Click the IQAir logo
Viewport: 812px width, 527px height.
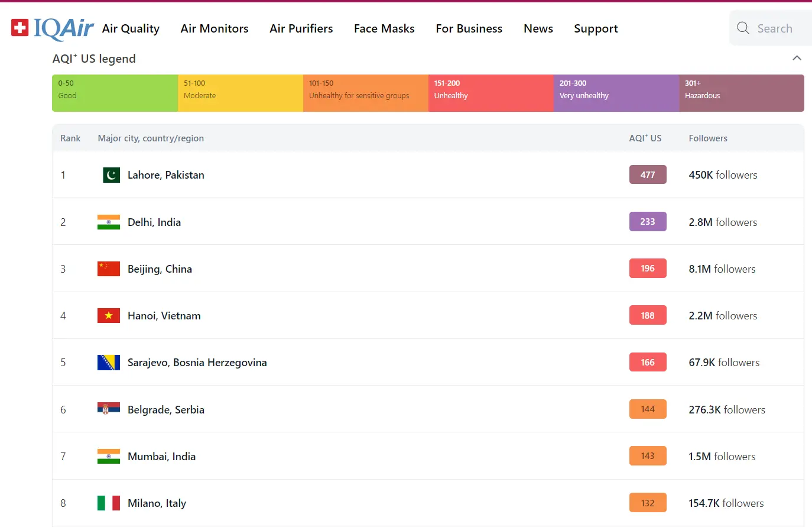pyautogui.click(x=52, y=28)
